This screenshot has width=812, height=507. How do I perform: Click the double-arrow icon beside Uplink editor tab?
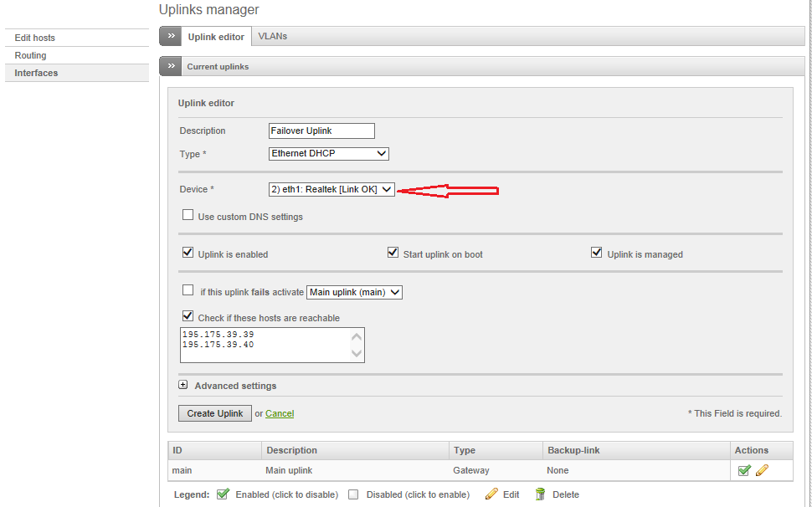pos(171,37)
